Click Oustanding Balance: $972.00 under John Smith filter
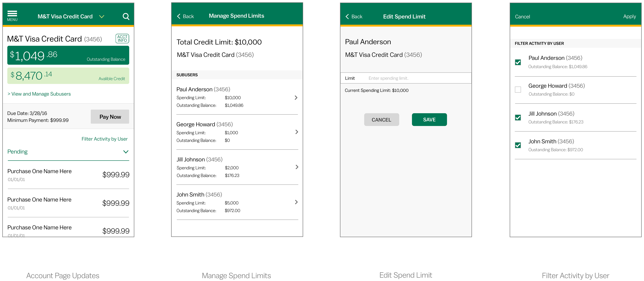Viewport: 644px width, 281px height. (x=555, y=150)
